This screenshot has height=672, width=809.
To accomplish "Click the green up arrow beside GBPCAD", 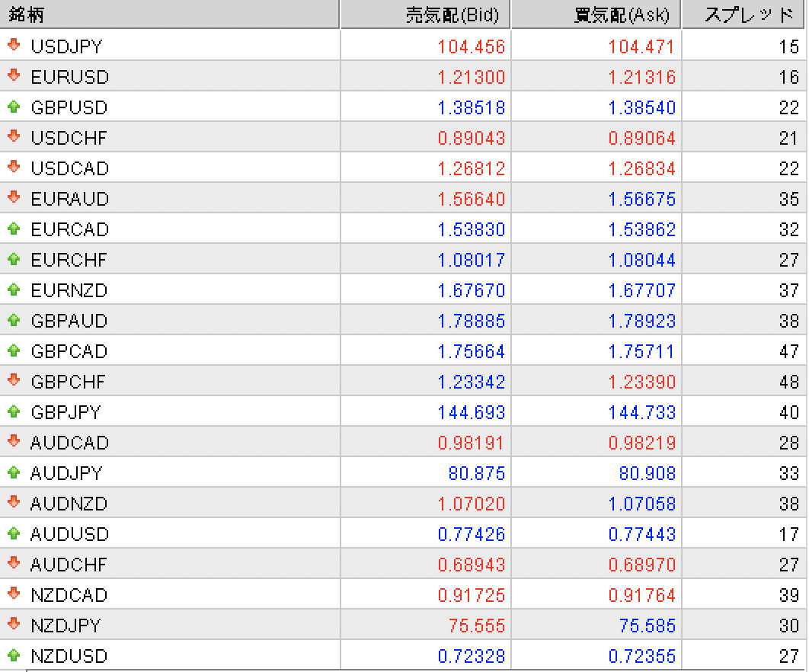I will coord(14,350).
